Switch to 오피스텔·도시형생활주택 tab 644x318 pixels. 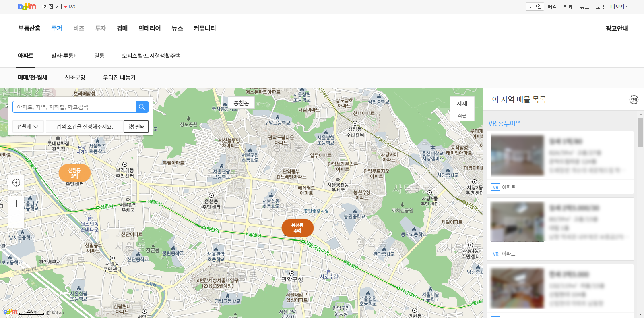point(151,56)
